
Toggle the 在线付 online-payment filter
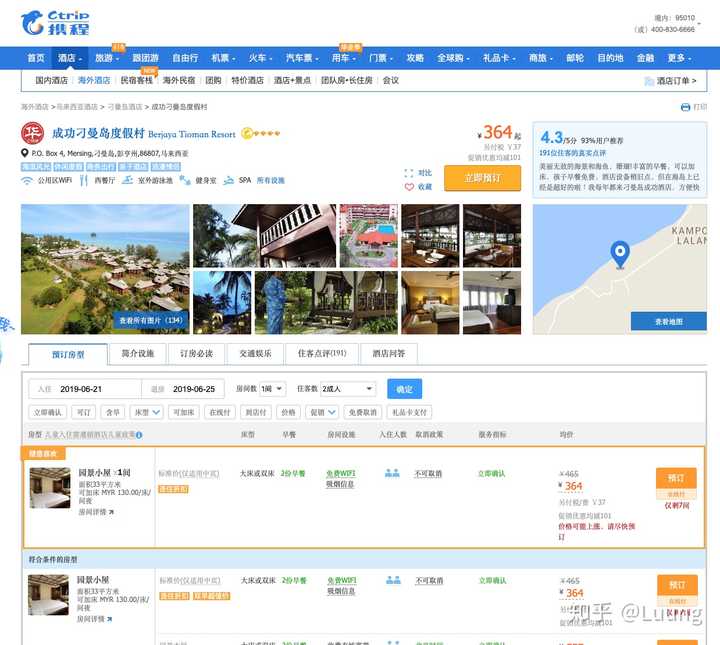[219, 412]
